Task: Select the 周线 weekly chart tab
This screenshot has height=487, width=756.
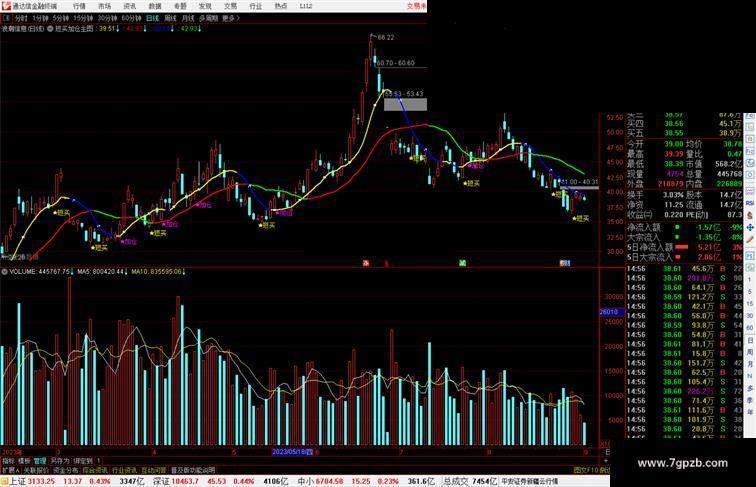Action: (x=170, y=18)
